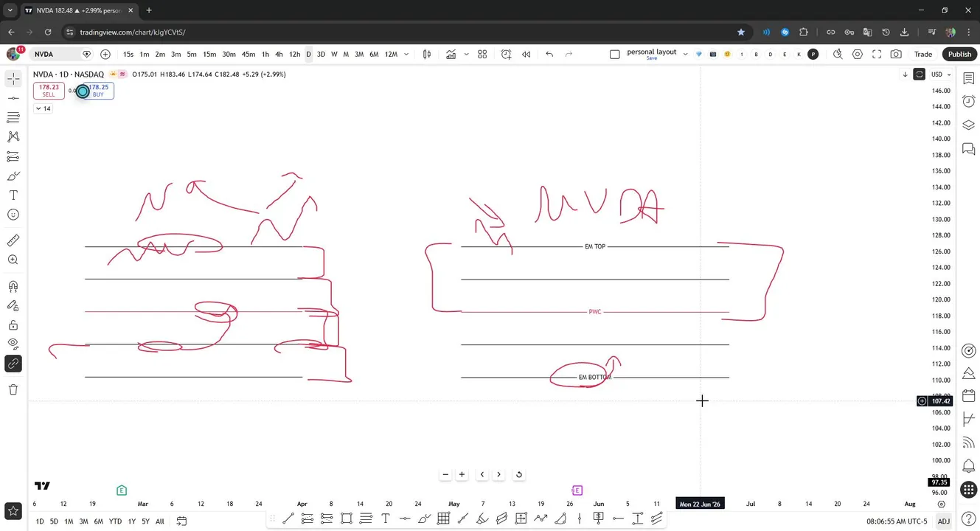Viewport: 980px width, 531px height.
Task: Switch to the weekly W timeframe
Action: pyautogui.click(x=333, y=54)
